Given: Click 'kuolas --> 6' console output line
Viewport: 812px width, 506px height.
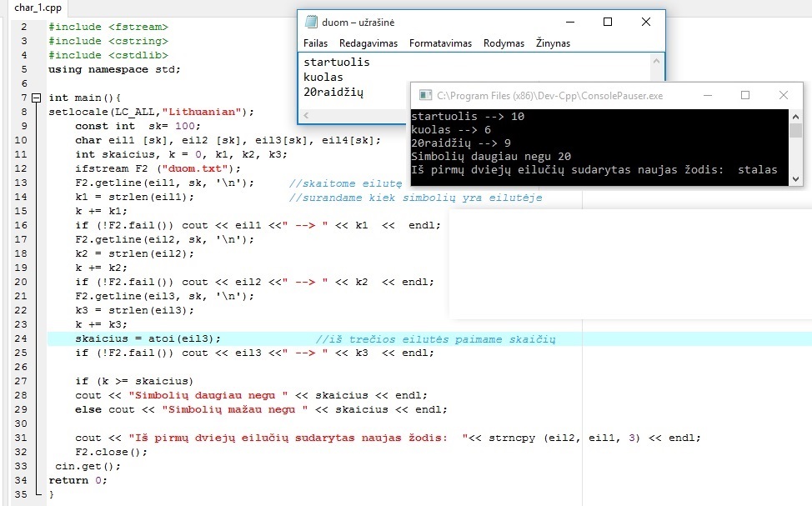Looking at the screenshot, I should [451, 130].
